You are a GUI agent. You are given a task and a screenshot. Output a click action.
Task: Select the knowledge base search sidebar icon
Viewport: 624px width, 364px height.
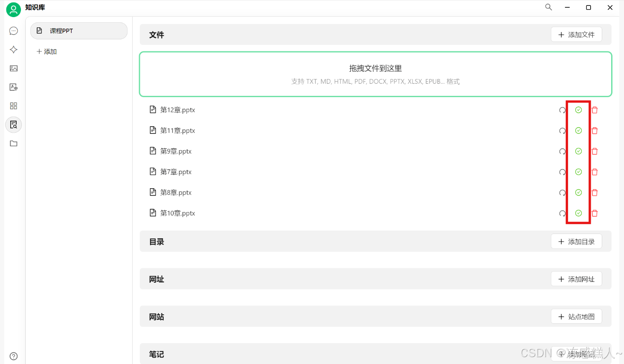(x=13, y=124)
